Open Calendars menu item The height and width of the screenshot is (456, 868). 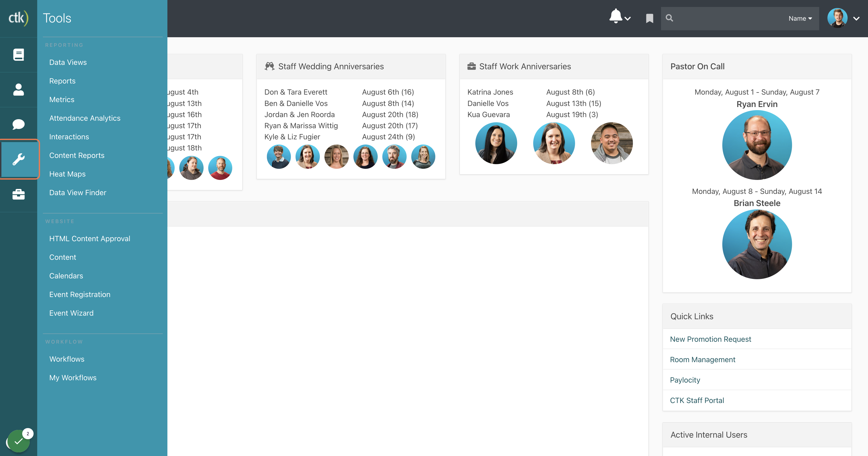[66, 276]
